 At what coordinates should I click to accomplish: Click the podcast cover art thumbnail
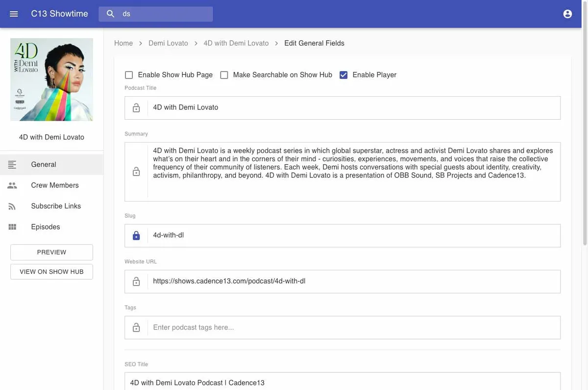pos(51,79)
